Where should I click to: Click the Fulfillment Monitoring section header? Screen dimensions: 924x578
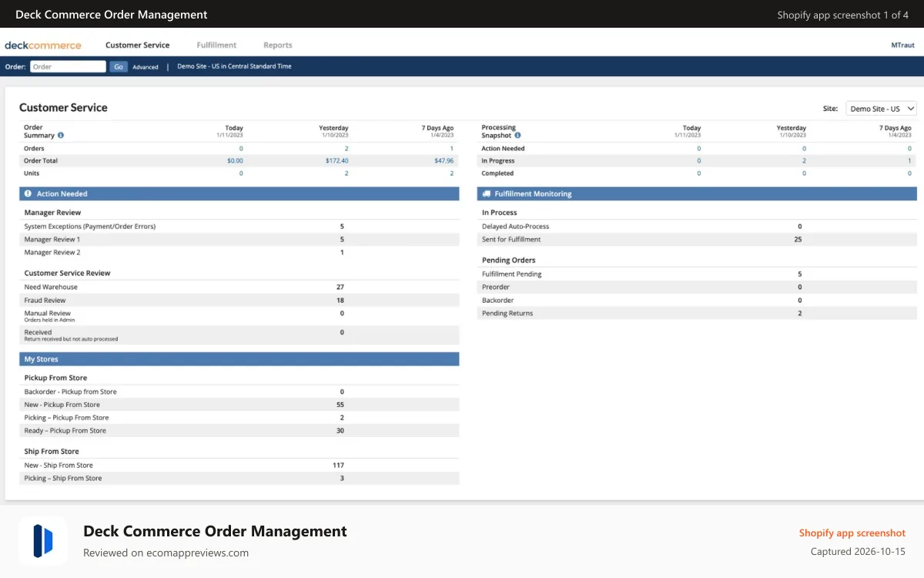coord(697,194)
